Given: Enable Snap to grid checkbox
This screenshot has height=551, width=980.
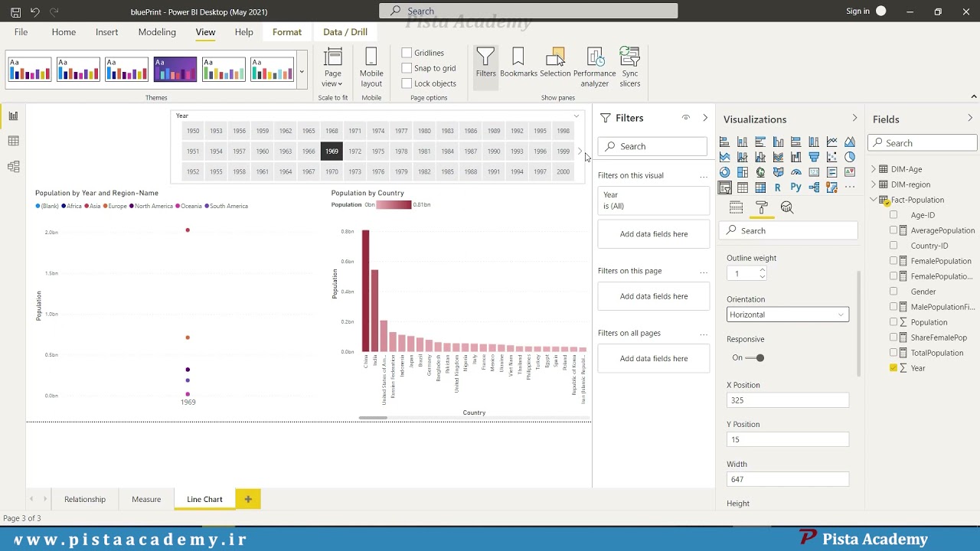Looking at the screenshot, I should [407, 68].
